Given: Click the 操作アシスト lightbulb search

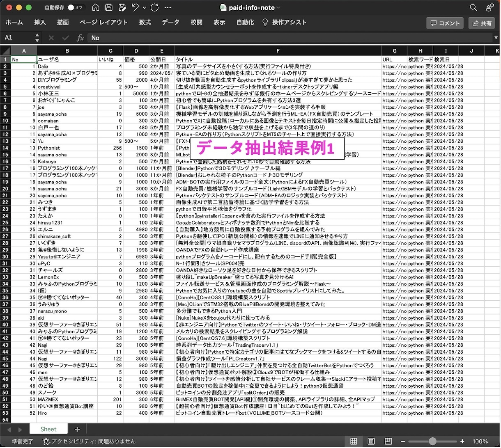Looking at the screenshot, I should (285, 22).
